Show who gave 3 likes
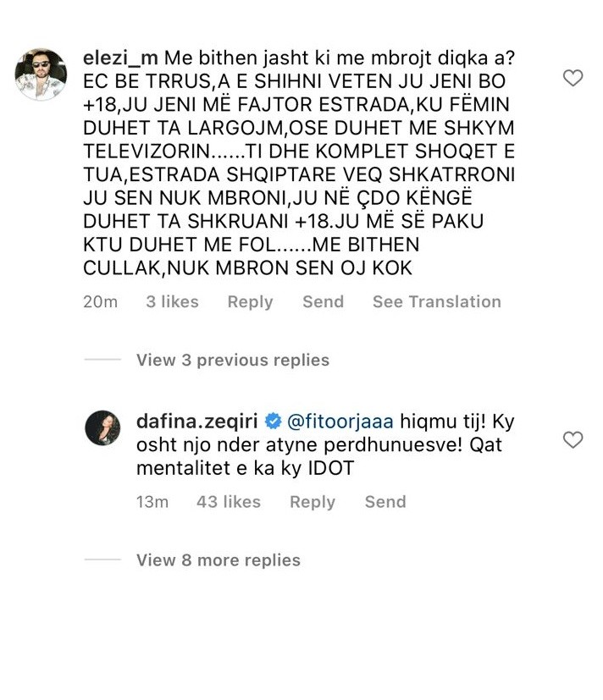This screenshot has height=700, width=603. coord(172,302)
